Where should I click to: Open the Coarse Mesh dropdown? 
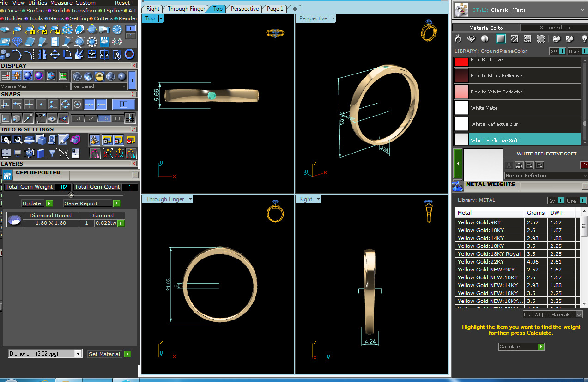click(35, 86)
